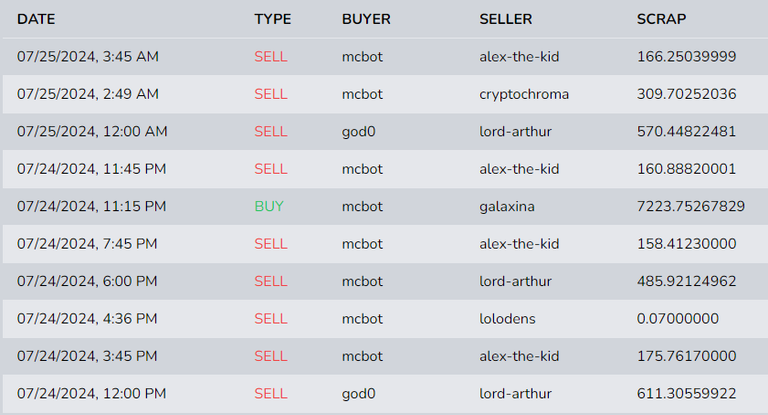Click the DATE column header
The height and width of the screenshot is (415, 768).
point(36,19)
